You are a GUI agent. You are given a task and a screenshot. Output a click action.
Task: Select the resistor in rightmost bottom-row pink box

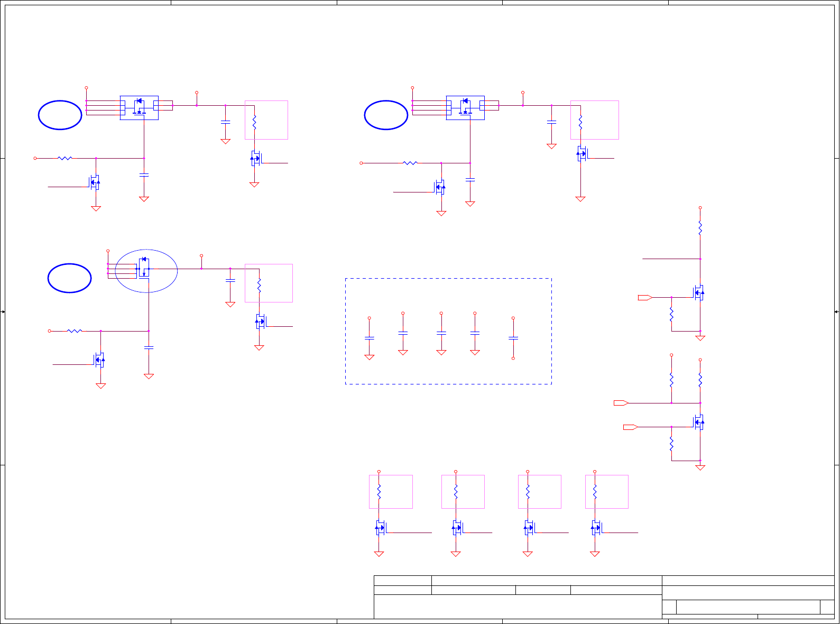click(595, 492)
